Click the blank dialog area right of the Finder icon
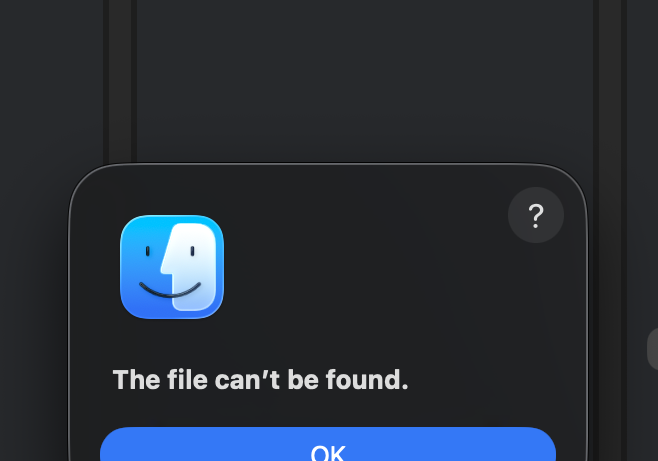658x461 pixels. point(361,268)
